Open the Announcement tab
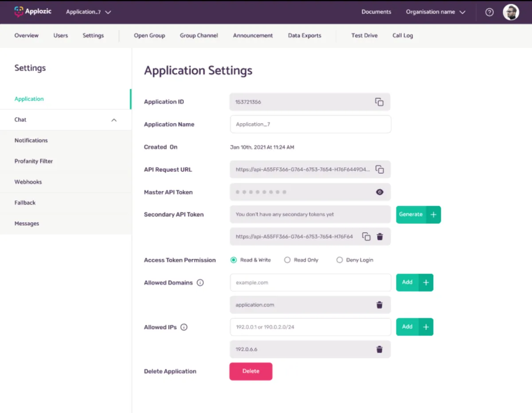 253,35
